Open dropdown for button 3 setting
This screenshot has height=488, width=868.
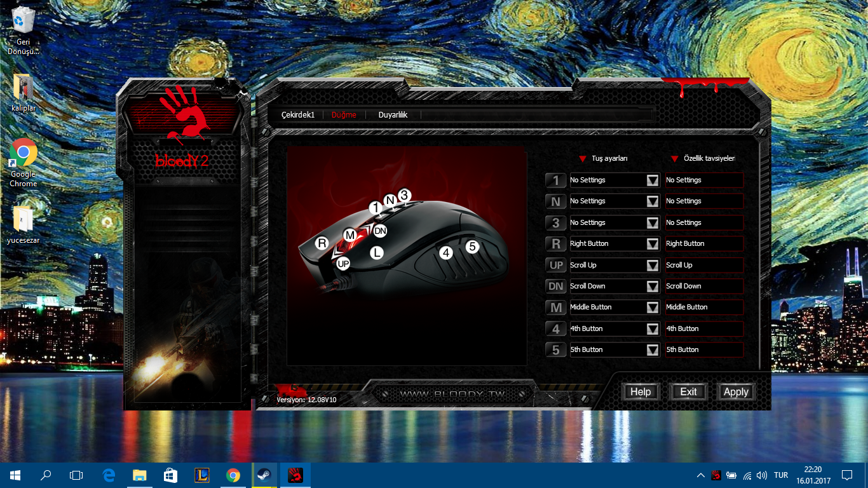coord(652,223)
